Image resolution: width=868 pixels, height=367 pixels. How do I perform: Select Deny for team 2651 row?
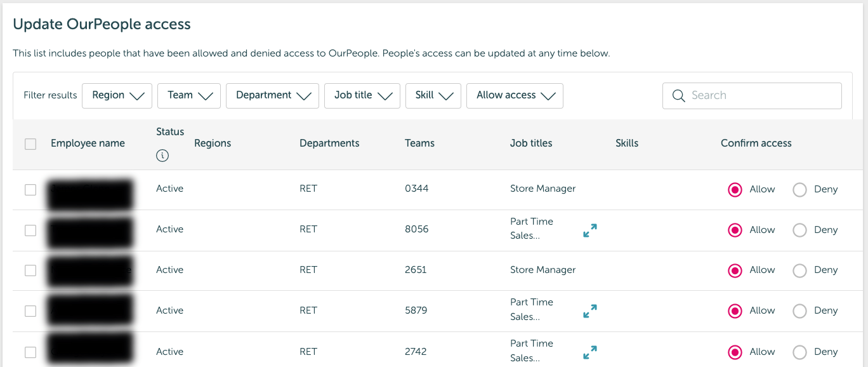(800, 270)
